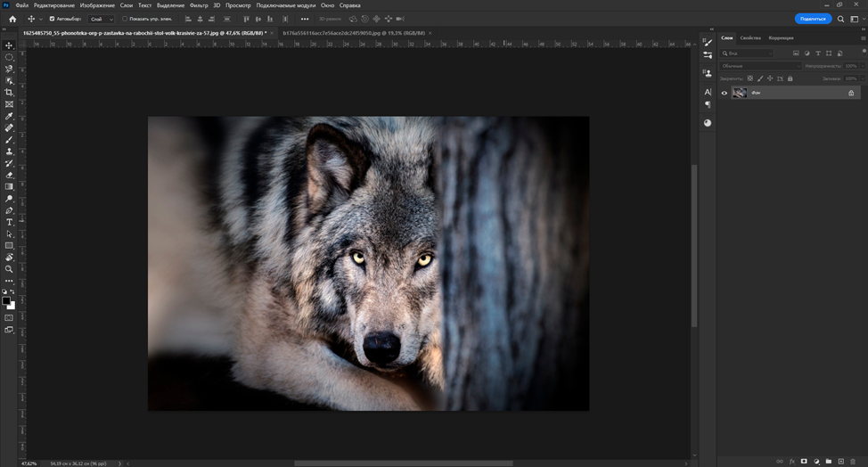Viewport: 868px width, 467px height.
Task: Select the Move tool in the toolbox
Action: tap(9, 45)
